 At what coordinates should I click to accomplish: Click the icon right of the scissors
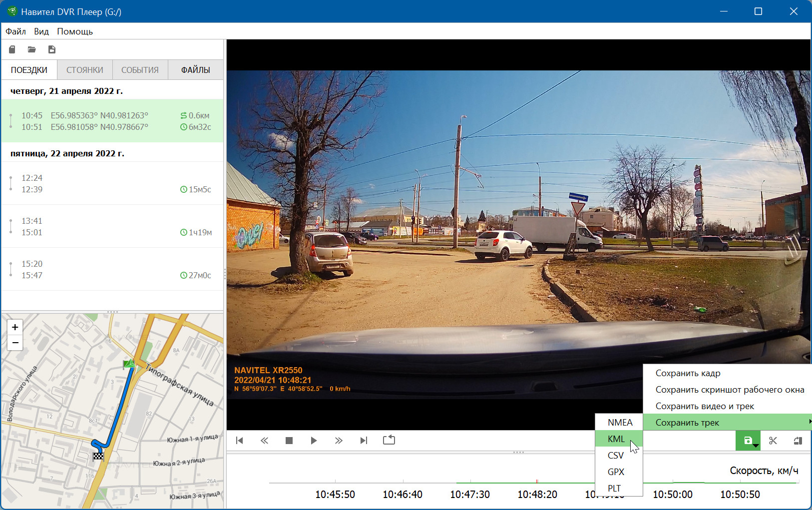(798, 441)
